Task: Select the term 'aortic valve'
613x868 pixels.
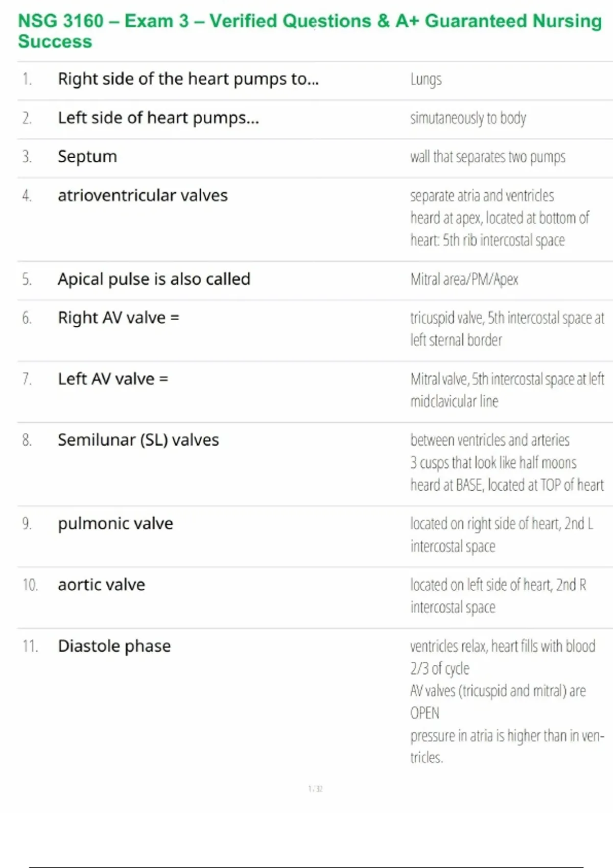Action: [102, 585]
